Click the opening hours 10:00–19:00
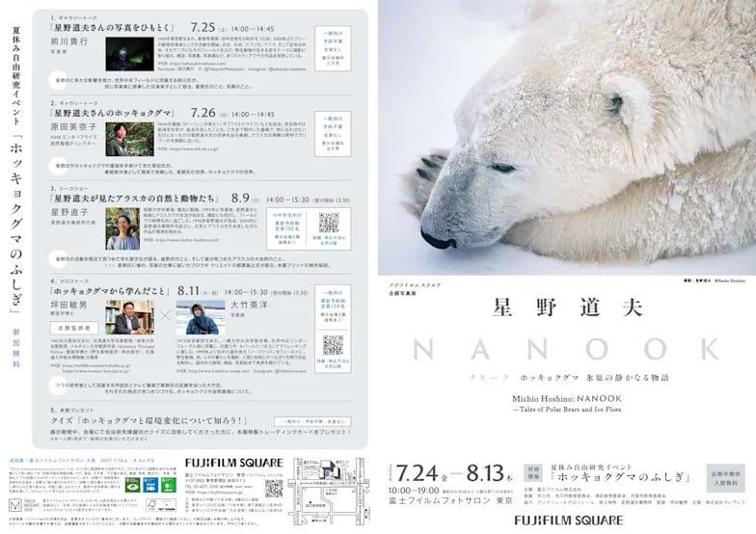This screenshot has height=534, width=756. 414,491
